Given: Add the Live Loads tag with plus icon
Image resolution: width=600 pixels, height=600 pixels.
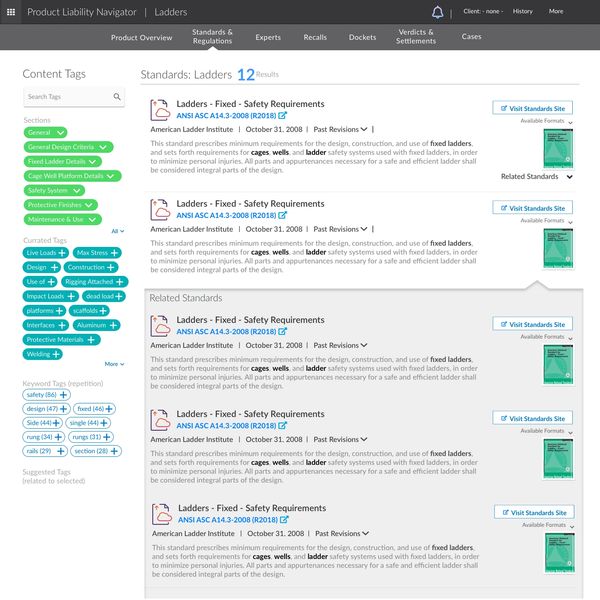Looking at the screenshot, I should click(62, 253).
